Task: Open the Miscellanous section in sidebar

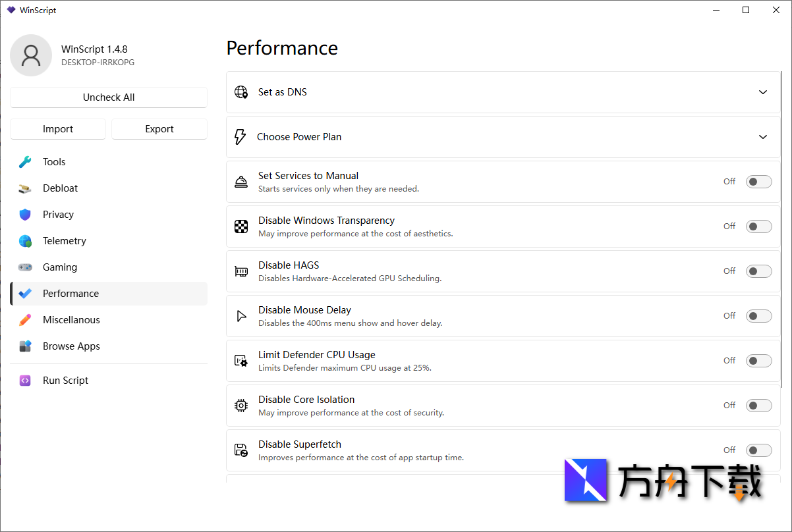Action: coord(71,320)
